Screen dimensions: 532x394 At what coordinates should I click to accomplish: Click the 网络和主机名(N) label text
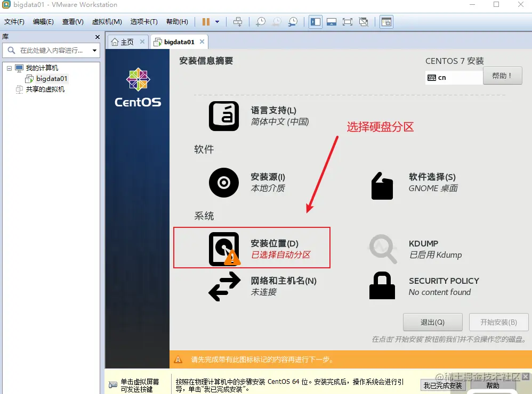click(x=283, y=281)
